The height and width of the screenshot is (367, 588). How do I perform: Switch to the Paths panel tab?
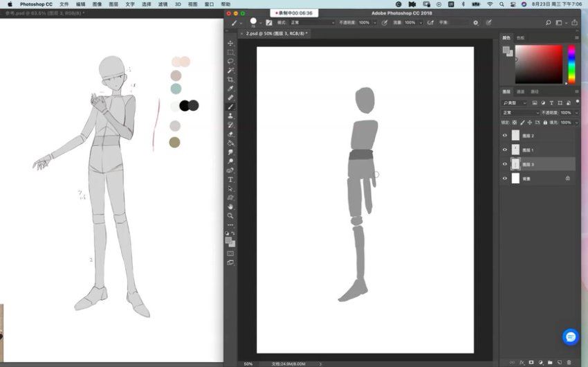tap(534, 91)
